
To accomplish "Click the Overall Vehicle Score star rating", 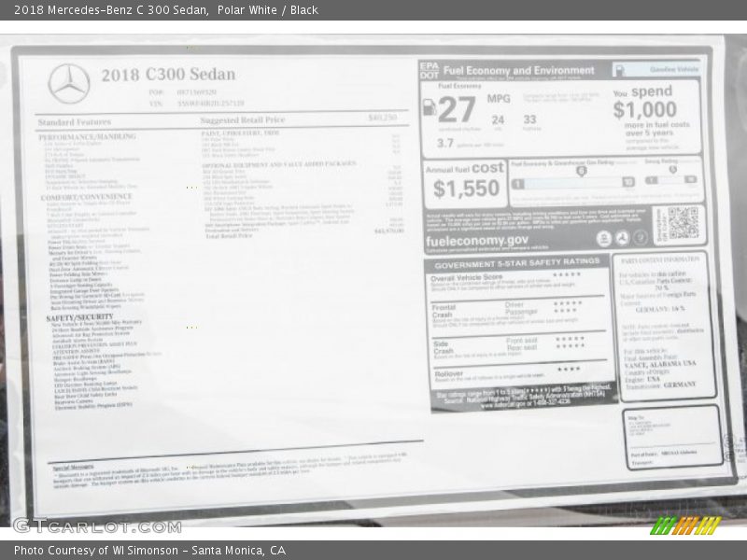I will [567, 274].
